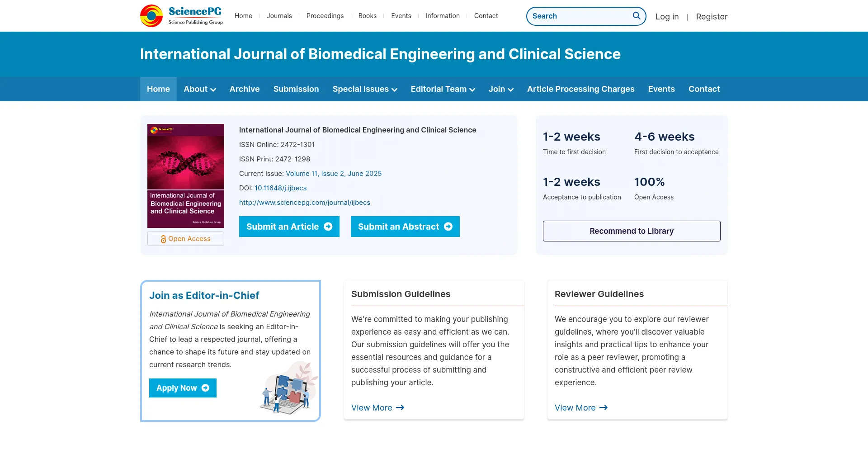Click arrow beside Submission Guidelines View More
868x449 pixels.
pos(400,408)
